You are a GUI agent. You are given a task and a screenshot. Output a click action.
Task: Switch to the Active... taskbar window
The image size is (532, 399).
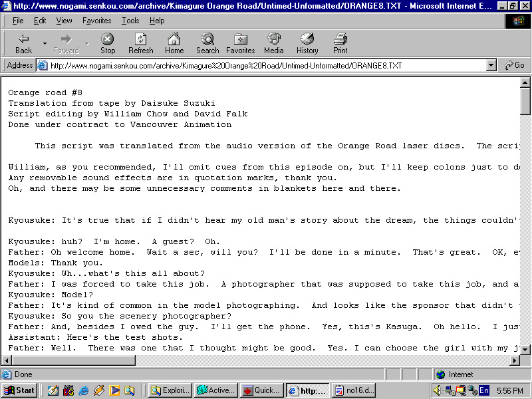216,390
